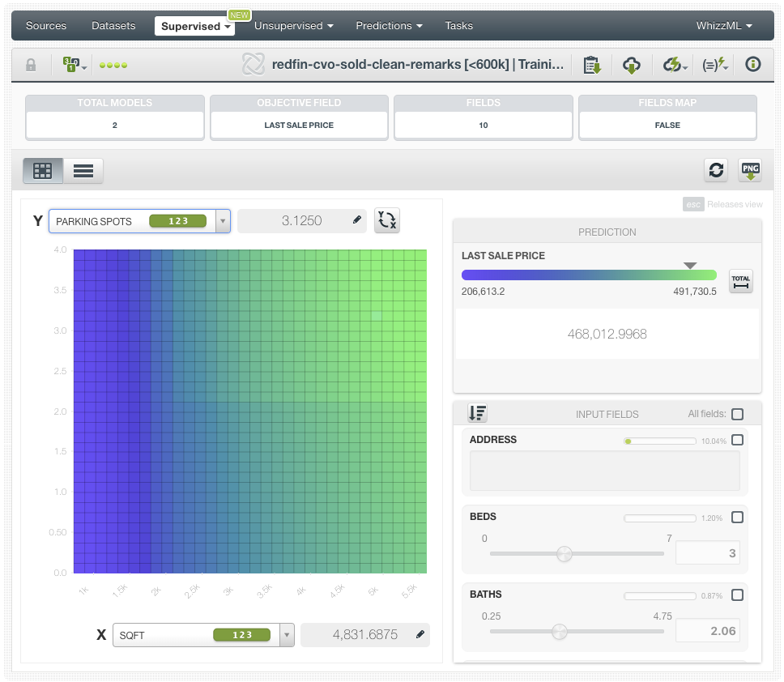784x682 pixels.
Task: Open the batch prediction lightning-cloud icon
Action: [x=673, y=65]
